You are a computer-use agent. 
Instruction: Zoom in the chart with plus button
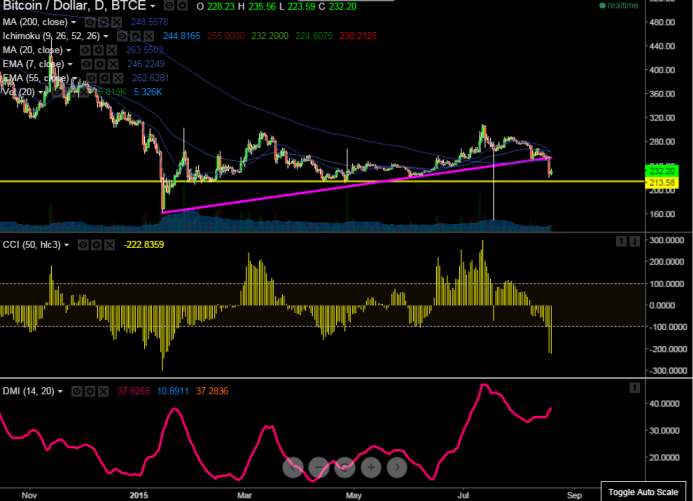(x=371, y=467)
